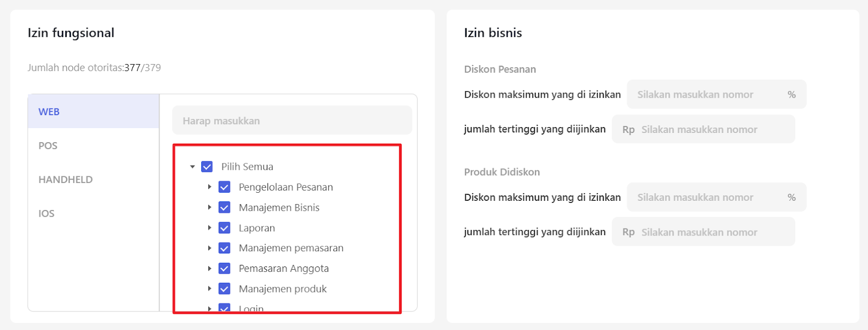Expand the Manajemen Bisnis node
This screenshot has width=868, height=330.
click(x=209, y=207)
